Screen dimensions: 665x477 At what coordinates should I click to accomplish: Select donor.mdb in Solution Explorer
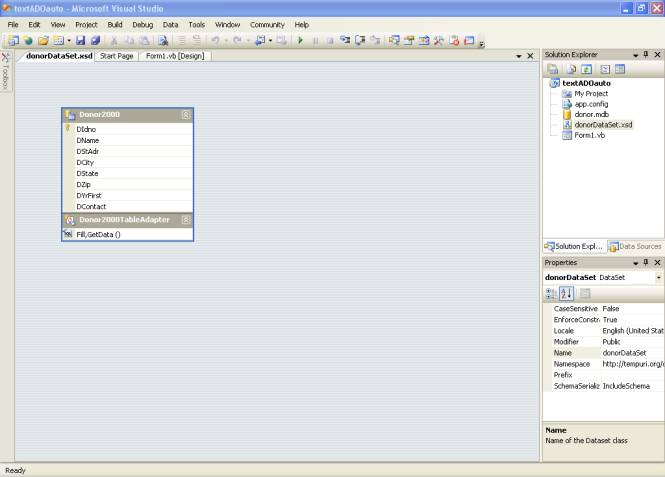tap(592, 114)
